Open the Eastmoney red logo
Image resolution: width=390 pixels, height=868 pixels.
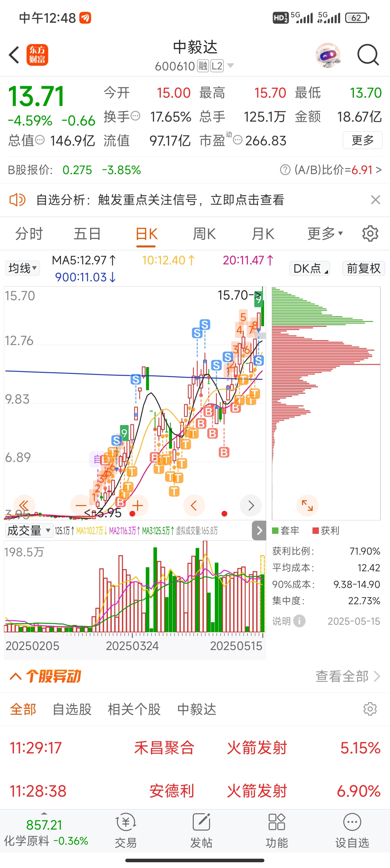[x=37, y=55]
